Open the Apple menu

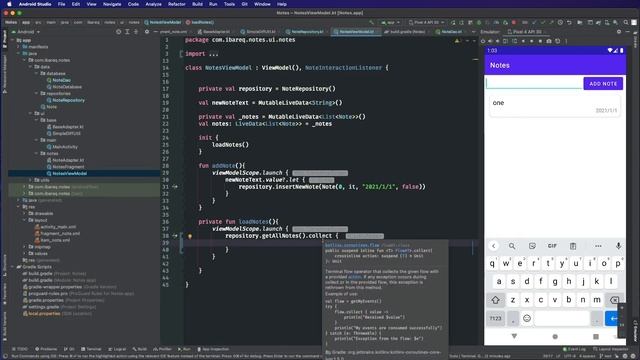pos(9,4)
